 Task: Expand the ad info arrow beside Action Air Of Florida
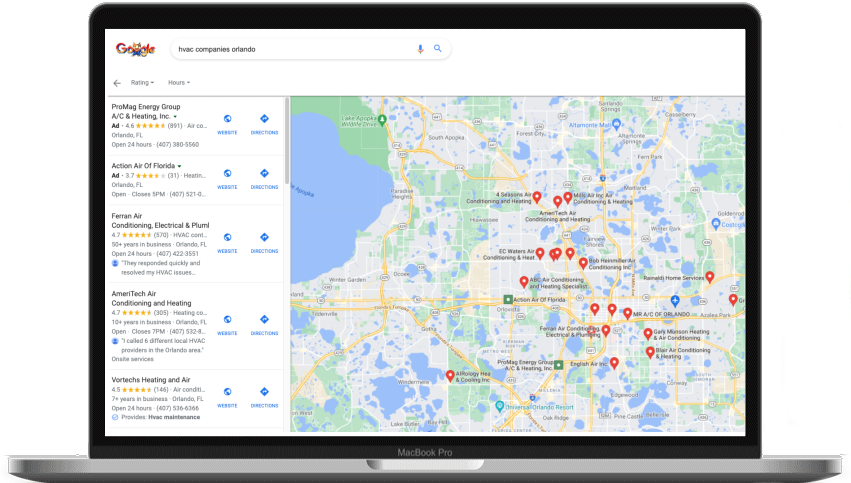pos(179,166)
